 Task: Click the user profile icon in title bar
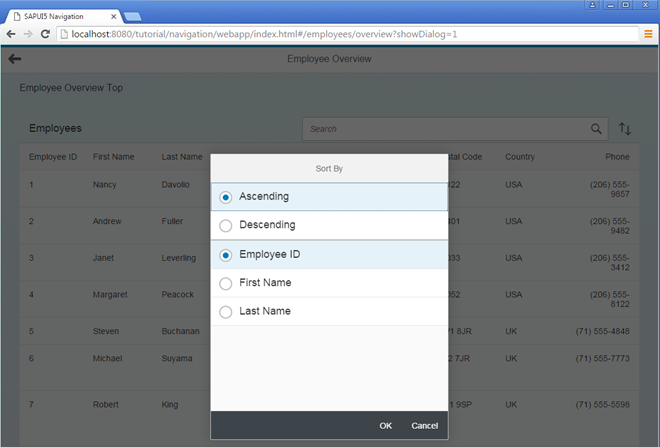595,6
